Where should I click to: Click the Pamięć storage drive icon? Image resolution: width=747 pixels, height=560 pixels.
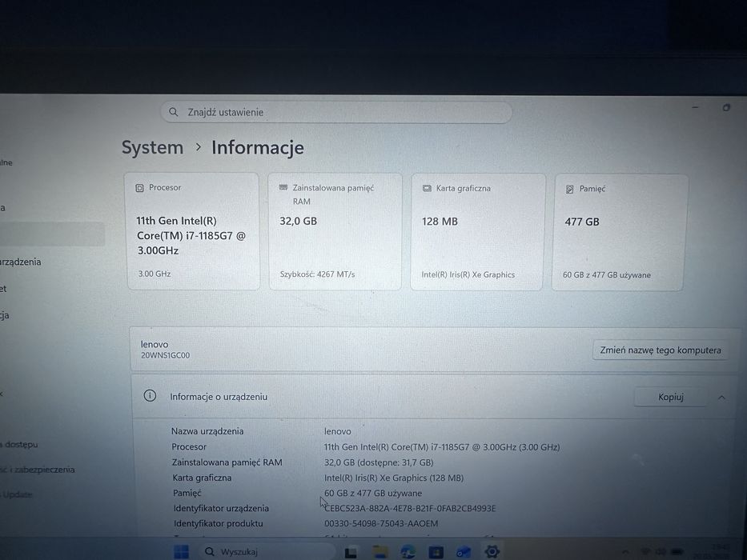(x=569, y=189)
